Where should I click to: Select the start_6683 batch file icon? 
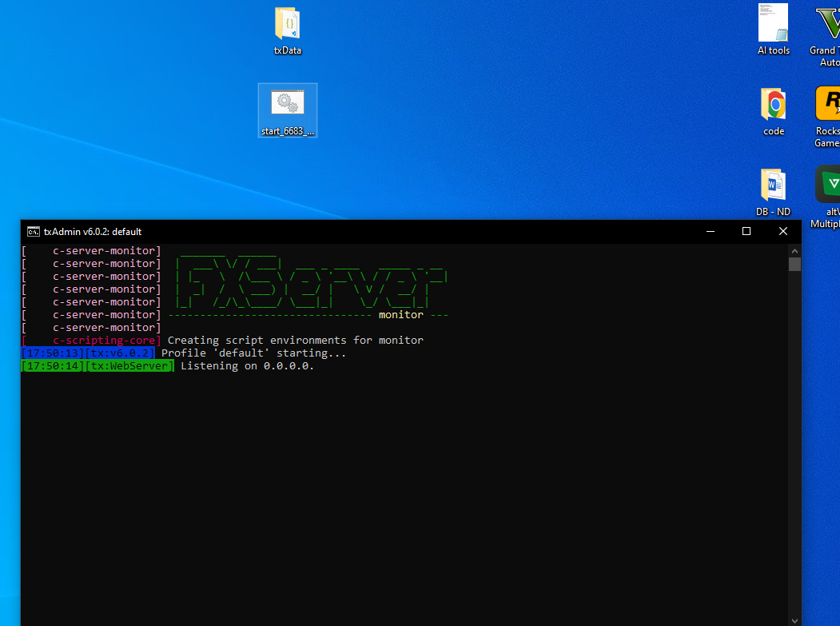coord(287,103)
